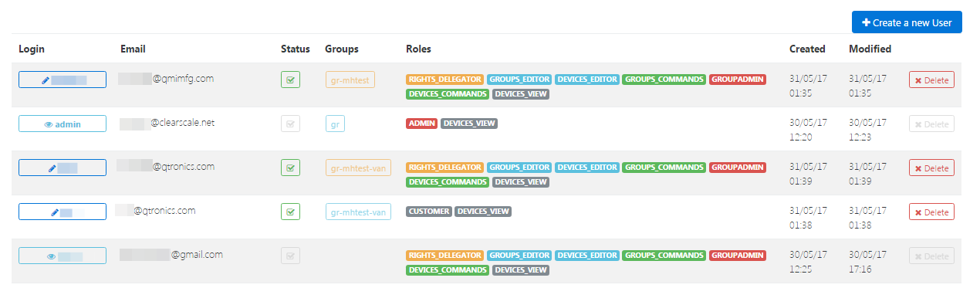Click the Roles column header

tap(418, 49)
